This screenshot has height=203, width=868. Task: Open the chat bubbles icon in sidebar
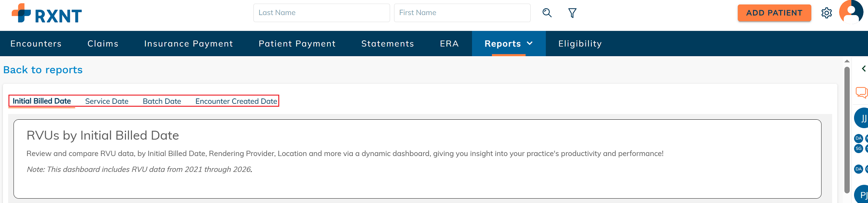click(861, 92)
